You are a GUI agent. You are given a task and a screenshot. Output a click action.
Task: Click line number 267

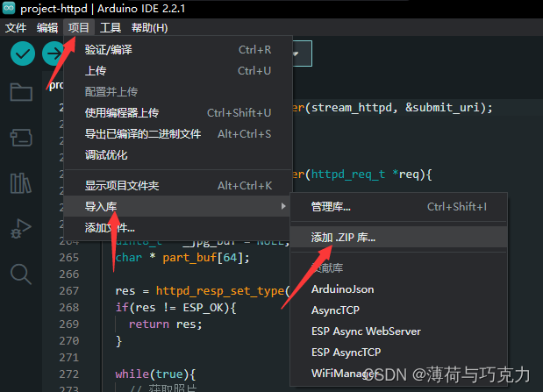pos(69,290)
